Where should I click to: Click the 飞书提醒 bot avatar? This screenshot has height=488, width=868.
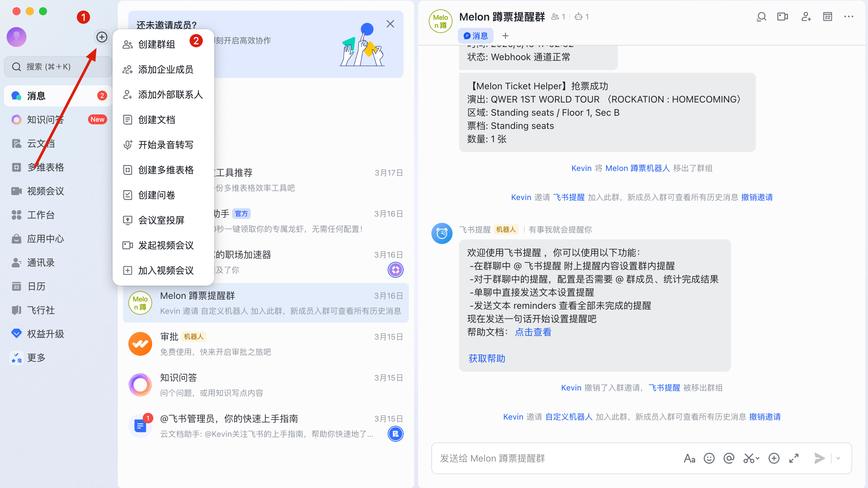[442, 233]
